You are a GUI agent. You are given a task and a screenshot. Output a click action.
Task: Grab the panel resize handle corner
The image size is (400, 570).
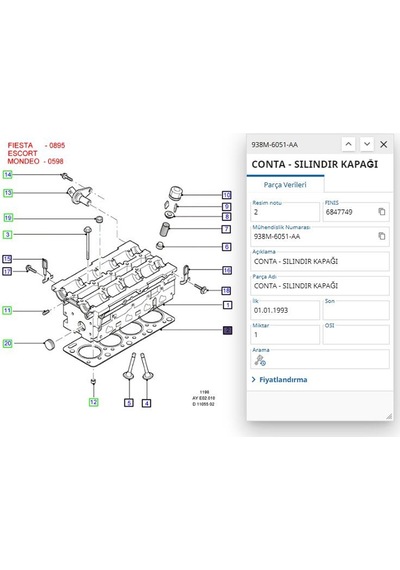(389, 416)
